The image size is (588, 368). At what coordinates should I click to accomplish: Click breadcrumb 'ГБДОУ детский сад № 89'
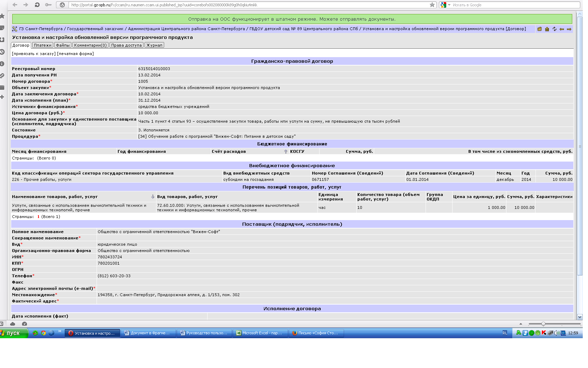304,29
